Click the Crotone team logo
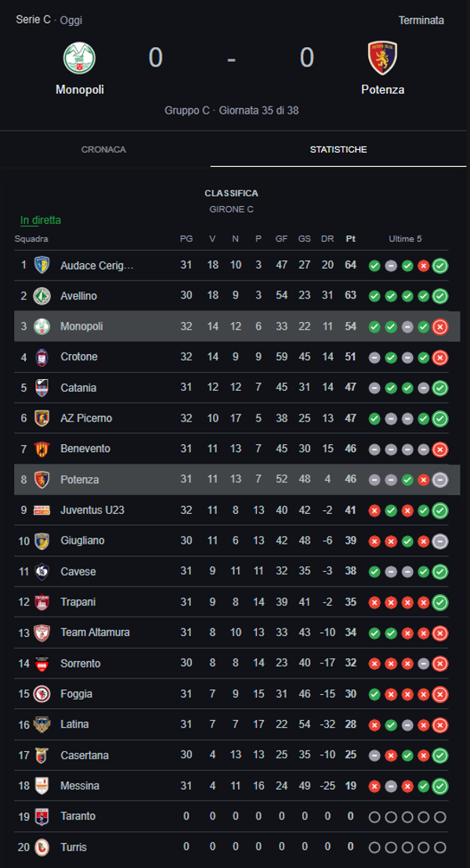The height and width of the screenshot is (868, 470). pyautogui.click(x=42, y=357)
